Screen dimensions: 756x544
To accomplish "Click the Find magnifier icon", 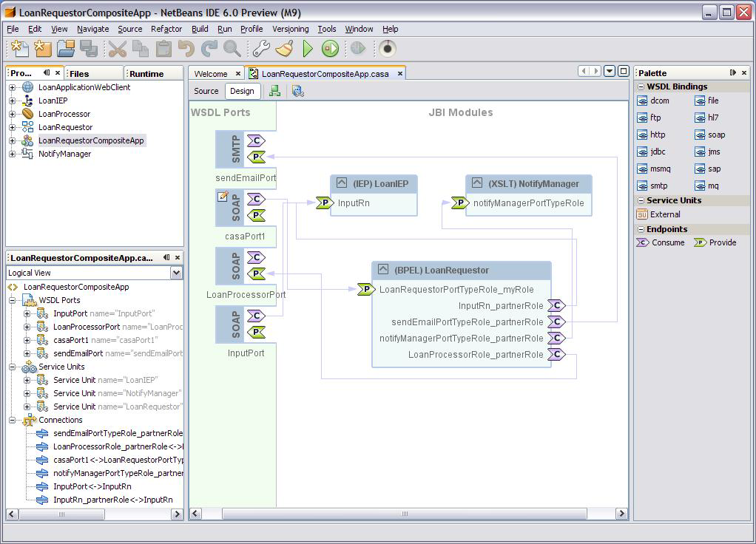I will 232,49.
